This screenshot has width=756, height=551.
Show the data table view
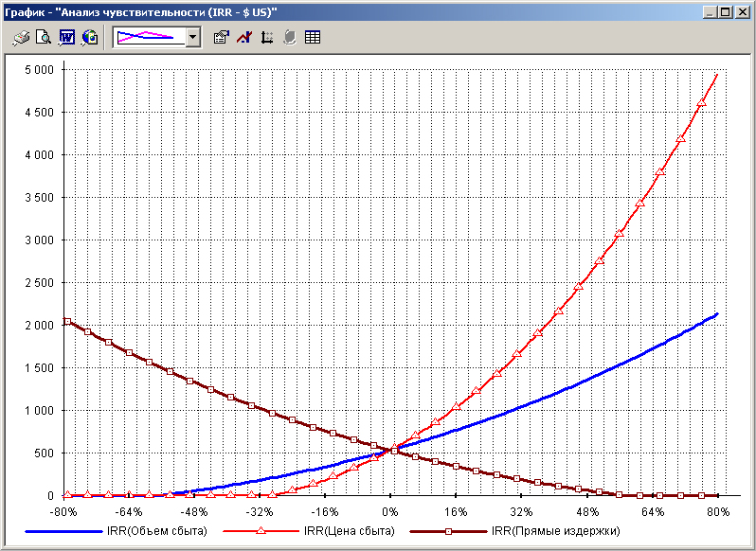313,38
